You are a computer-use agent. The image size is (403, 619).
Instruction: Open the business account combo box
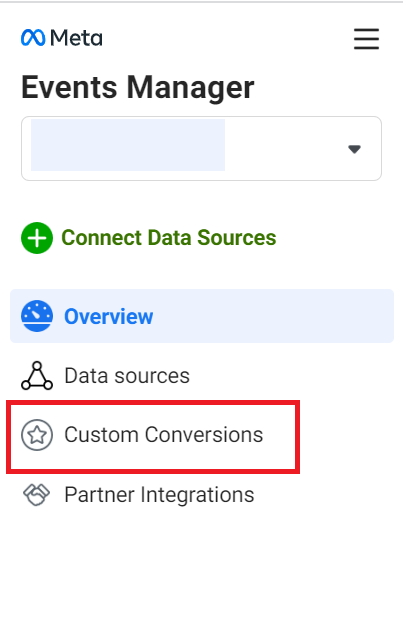coord(201,148)
